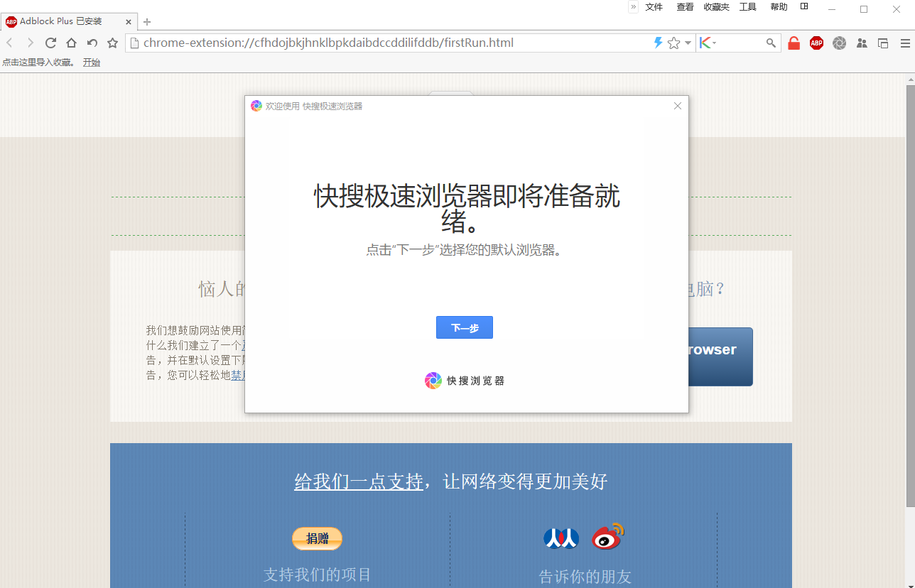Click the magnifier icon in the search box
915x588 pixels.
pyautogui.click(x=771, y=43)
